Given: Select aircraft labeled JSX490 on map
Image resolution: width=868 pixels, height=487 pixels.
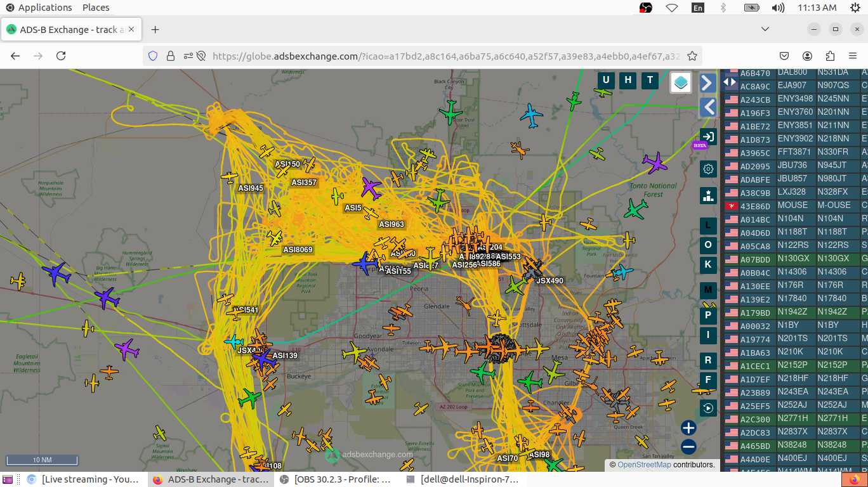Looking at the screenshot, I should coord(532,269).
